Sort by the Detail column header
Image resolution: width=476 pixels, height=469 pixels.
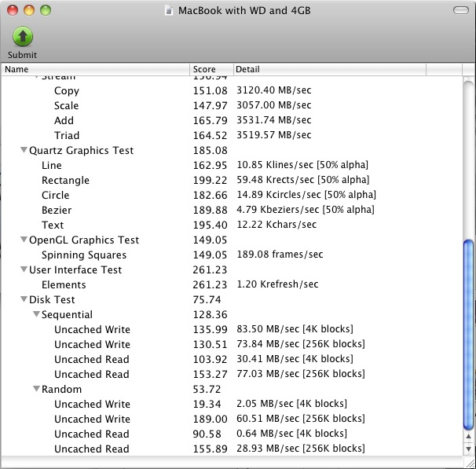coord(330,69)
